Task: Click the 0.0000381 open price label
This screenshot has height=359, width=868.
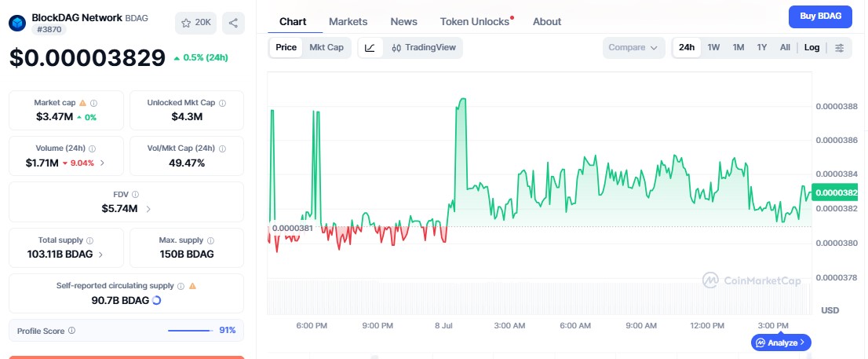Action: click(x=292, y=228)
